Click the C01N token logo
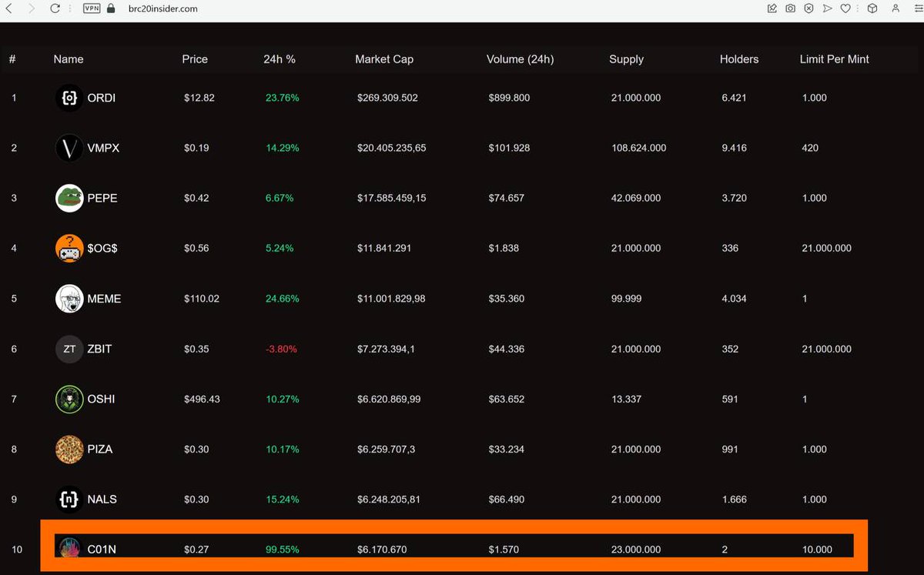The width and height of the screenshot is (924, 575). [x=69, y=549]
